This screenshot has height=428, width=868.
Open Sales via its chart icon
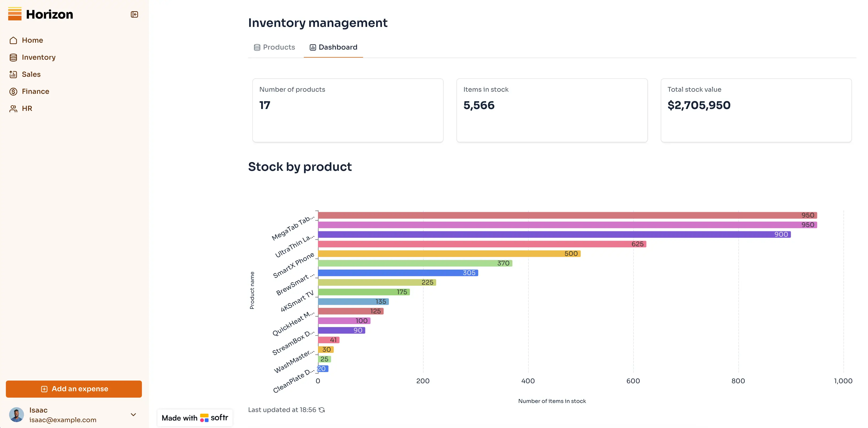pos(14,74)
